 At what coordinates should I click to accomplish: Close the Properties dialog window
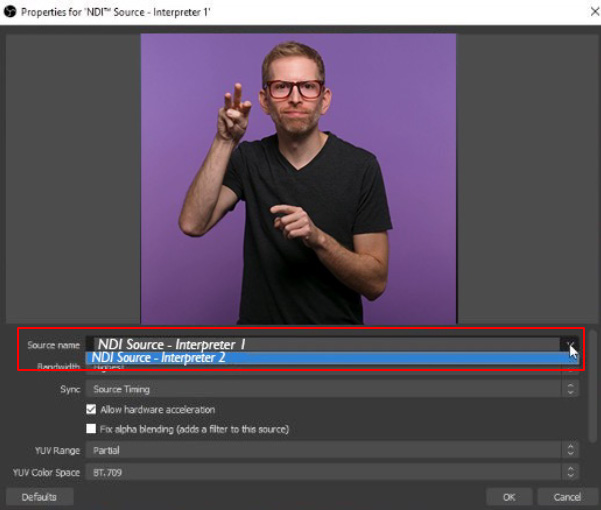(594, 12)
